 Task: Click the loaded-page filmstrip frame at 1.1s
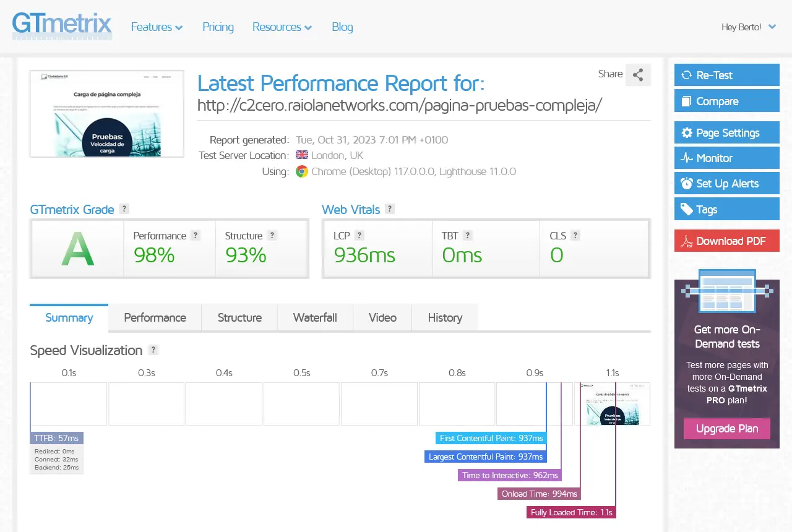pyautogui.click(x=613, y=404)
